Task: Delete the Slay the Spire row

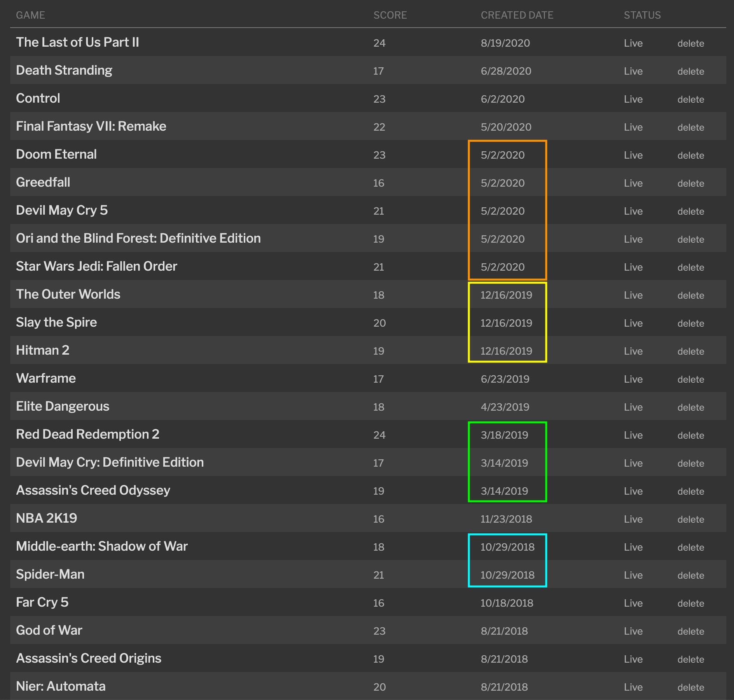Action: [x=691, y=323]
